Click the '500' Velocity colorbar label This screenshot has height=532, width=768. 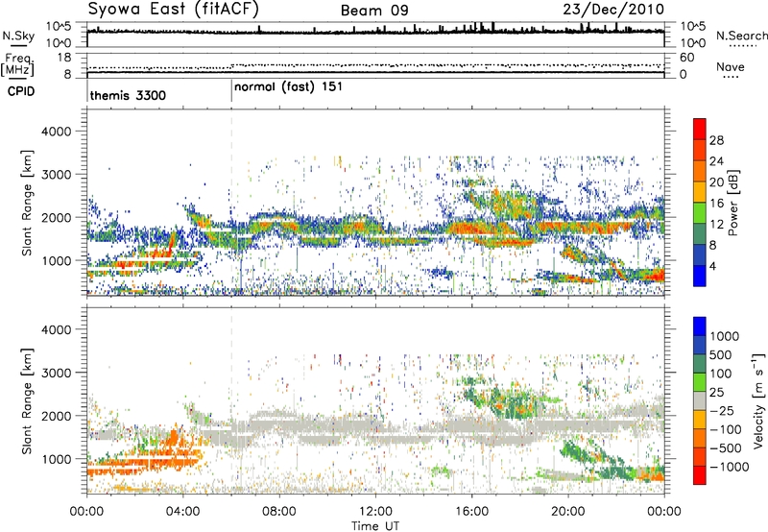[721, 354]
